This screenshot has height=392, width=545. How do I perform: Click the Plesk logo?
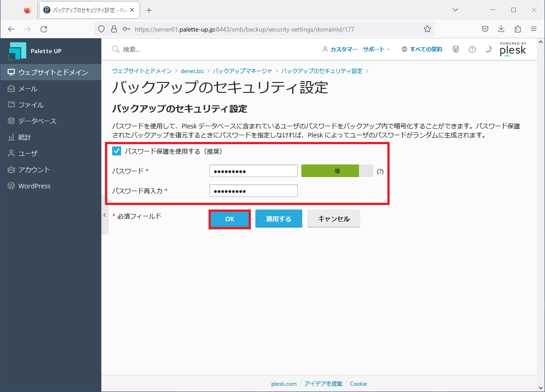(513, 49)
